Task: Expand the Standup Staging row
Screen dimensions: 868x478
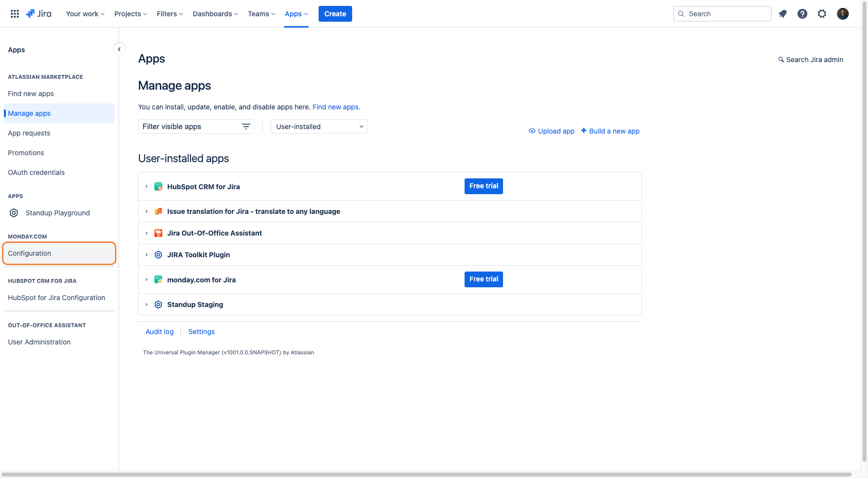Action: (146, 305)
